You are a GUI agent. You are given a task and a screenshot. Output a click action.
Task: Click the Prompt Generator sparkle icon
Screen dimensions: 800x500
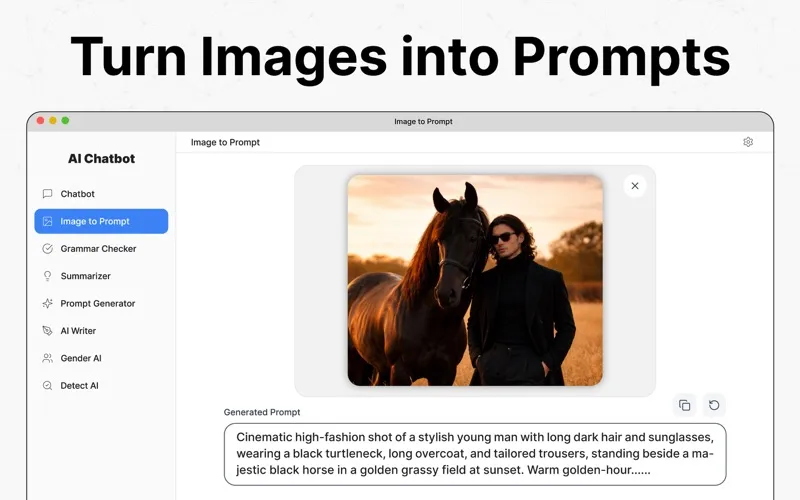click(47, 304)
